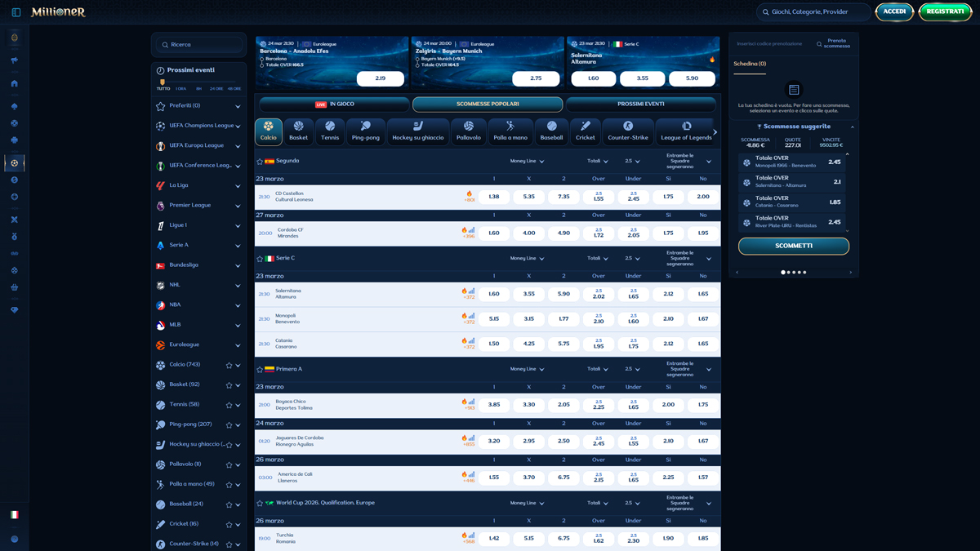980x551 pixels.
Task: Collapse the Scommesse suggerite section
Action: 852,127
